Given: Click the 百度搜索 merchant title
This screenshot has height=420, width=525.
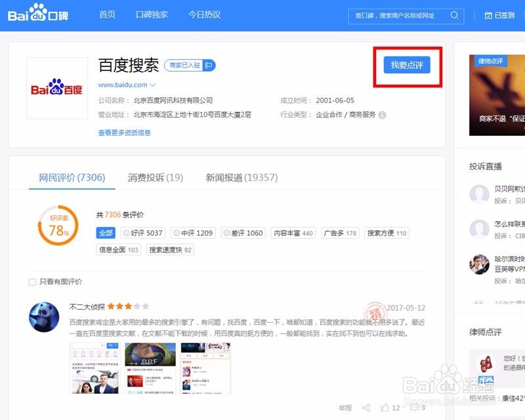Looking at the screenshot, I should click(129, 65).
